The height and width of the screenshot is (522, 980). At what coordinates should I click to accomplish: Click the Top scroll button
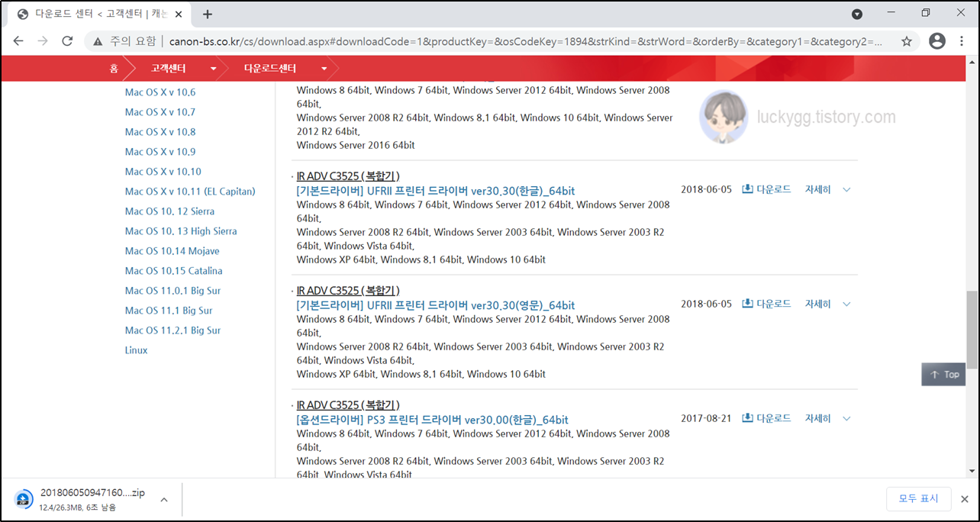tap(943, 374)
